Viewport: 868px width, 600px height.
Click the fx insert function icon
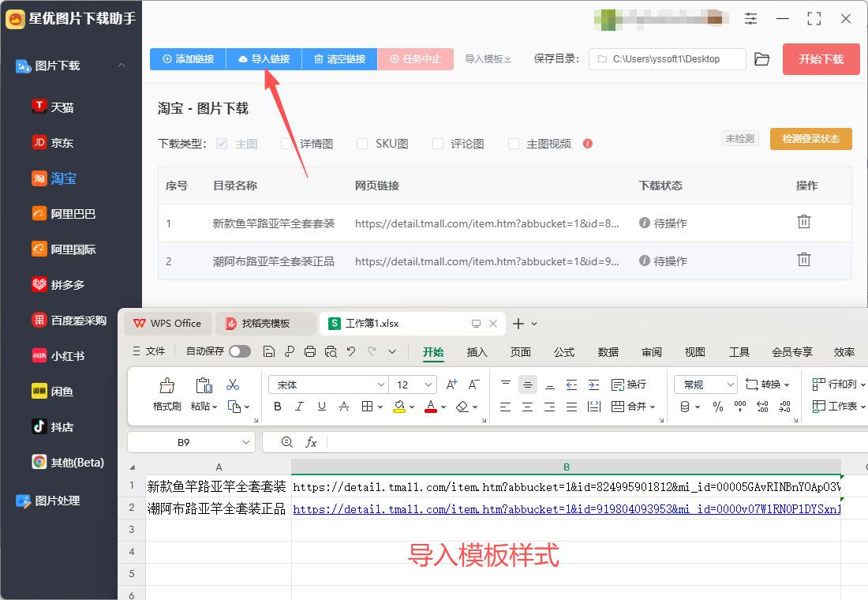(x=311, y=442)
